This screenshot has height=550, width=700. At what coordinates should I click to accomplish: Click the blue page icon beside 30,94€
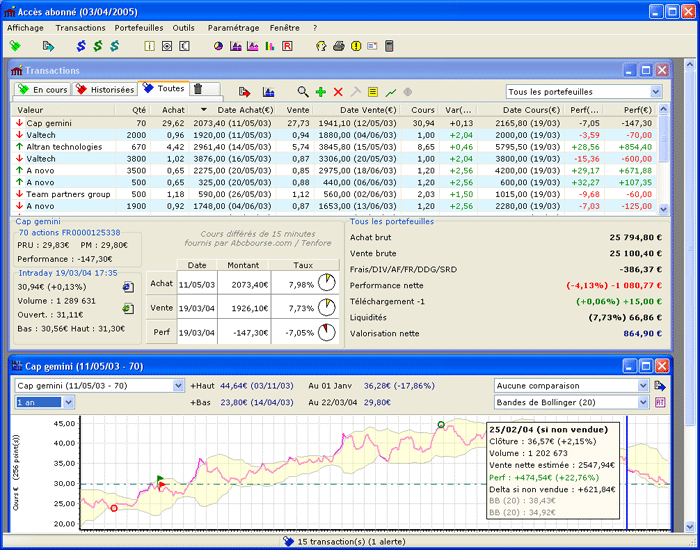(x=129, y=287)
